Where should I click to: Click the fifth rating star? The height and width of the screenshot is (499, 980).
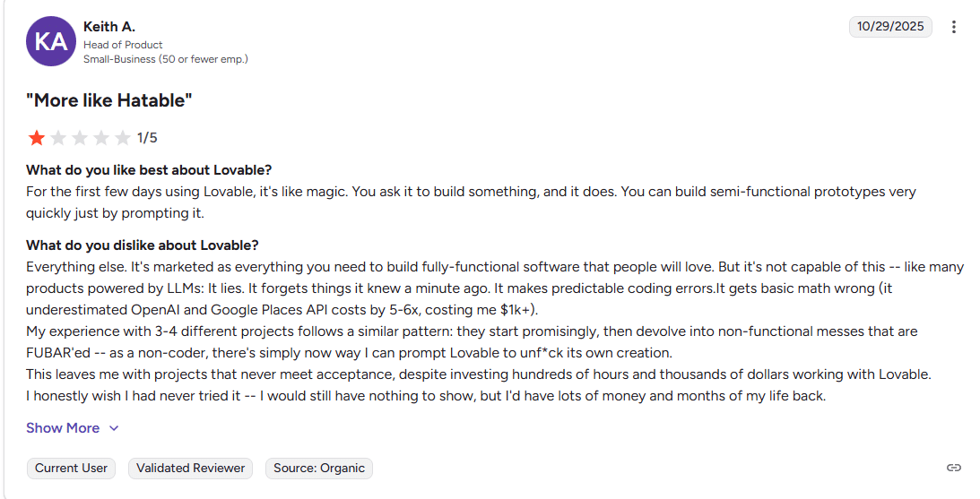click(123, 138)
